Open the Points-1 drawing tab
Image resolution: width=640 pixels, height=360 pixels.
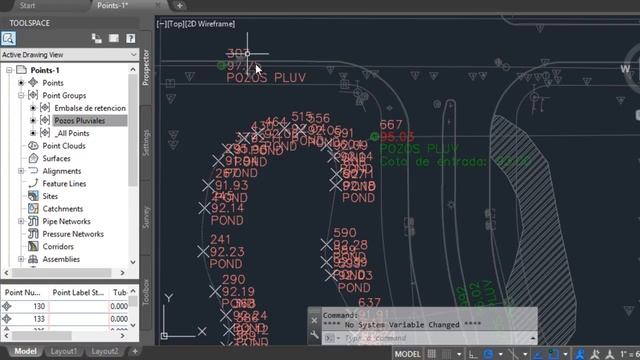click(x=113, y=5)
